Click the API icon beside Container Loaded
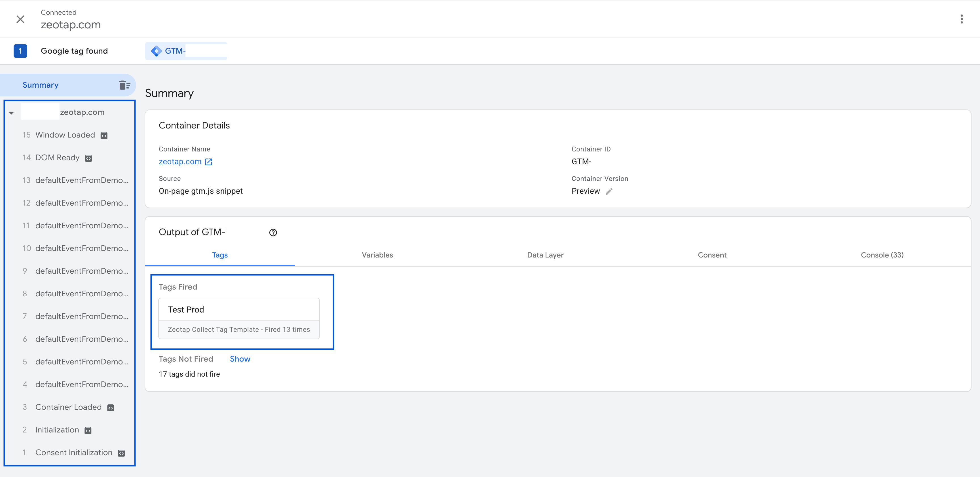The image size is (980, 477). click(x=111, y=408)
